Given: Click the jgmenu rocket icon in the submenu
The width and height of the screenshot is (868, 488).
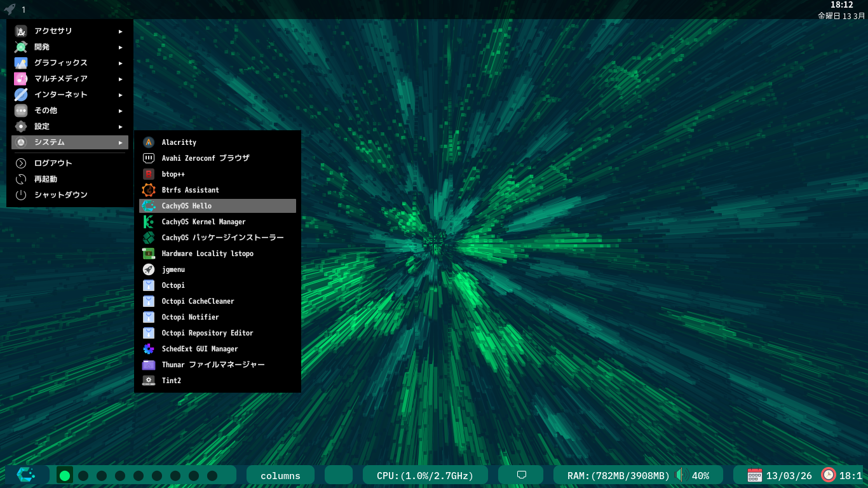Looking at the screenshot, I should [x=149, y=269].
